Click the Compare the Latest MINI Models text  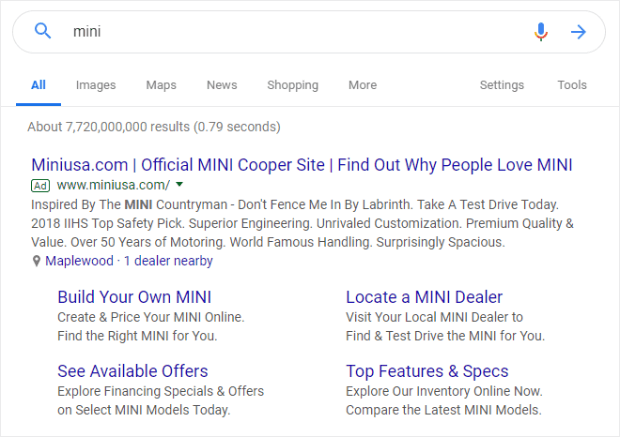[x=444, y=410]
